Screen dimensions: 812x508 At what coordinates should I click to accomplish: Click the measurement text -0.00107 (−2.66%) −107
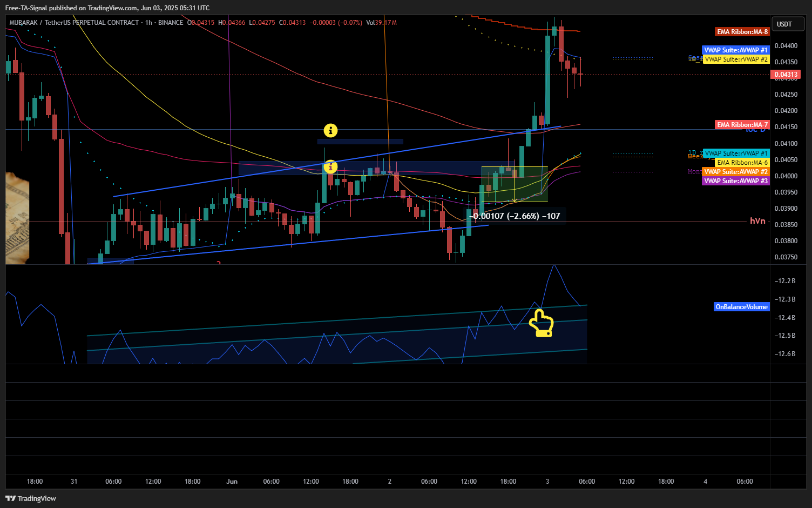click(515, 216)
